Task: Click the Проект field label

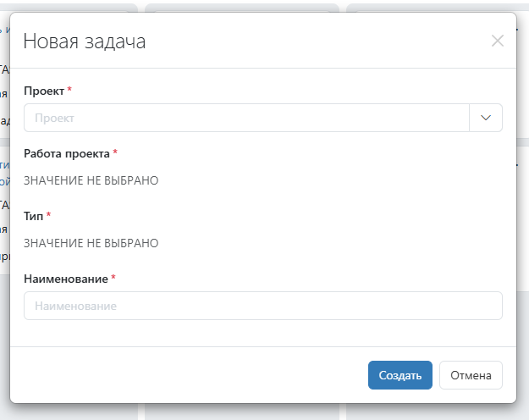Action: [44, 91]
